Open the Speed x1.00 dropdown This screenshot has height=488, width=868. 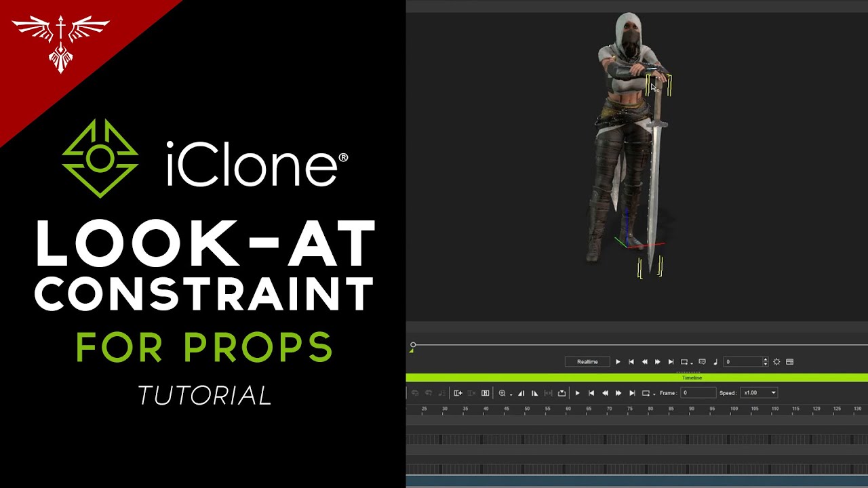point(759,393)
